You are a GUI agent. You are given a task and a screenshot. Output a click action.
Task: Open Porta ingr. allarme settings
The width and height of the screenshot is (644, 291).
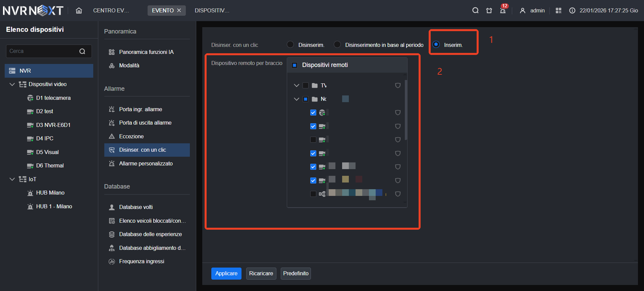(147, 109)
